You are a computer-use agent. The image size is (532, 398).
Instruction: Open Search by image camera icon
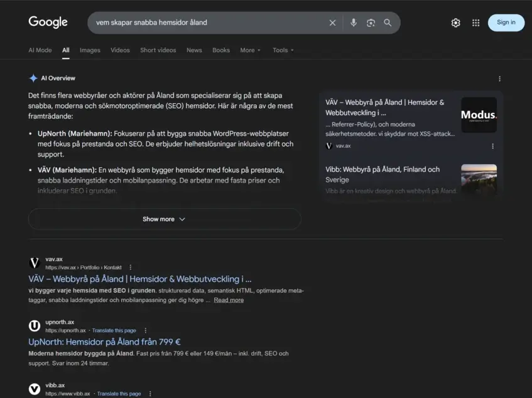tap(371, 23)
